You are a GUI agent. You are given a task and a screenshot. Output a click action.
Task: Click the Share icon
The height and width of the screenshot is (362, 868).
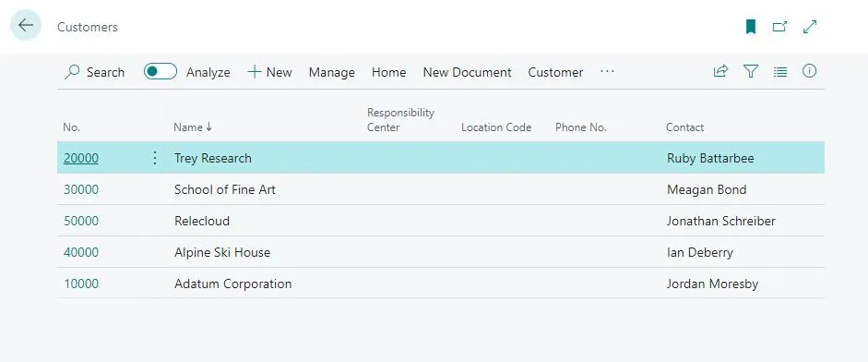point(720,71)
